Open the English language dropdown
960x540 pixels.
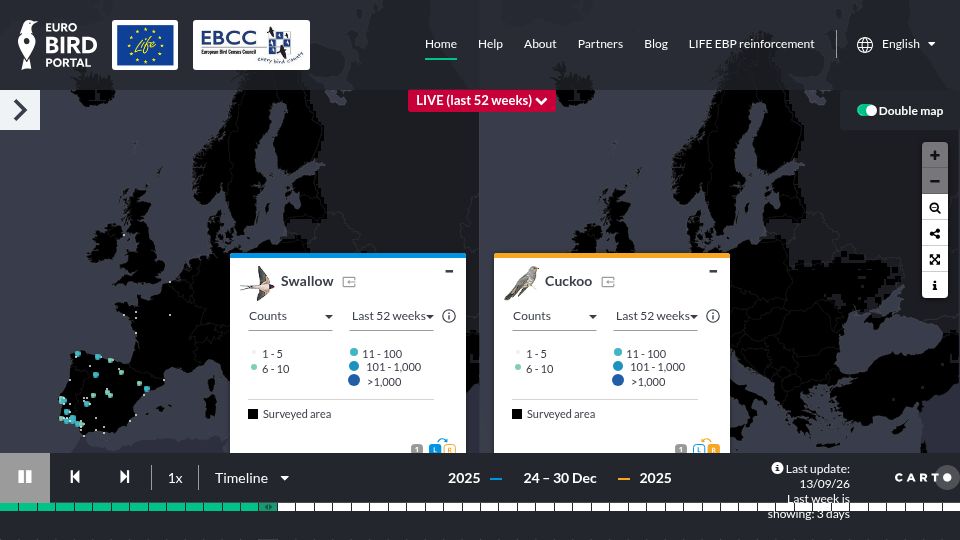coord(909,44)
